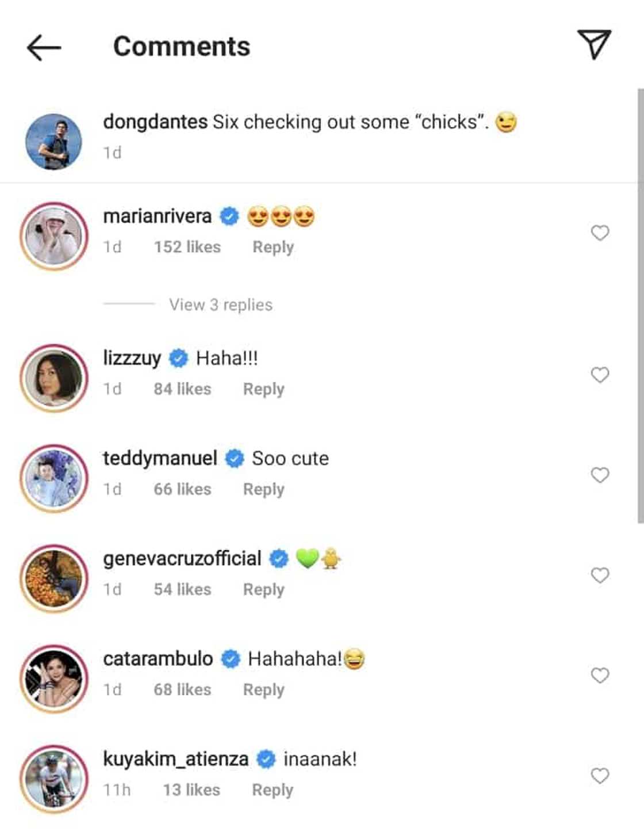View the 152 likes on marianrivera's comment
This screenshot has width=644, height=839.
pos(187,247)
